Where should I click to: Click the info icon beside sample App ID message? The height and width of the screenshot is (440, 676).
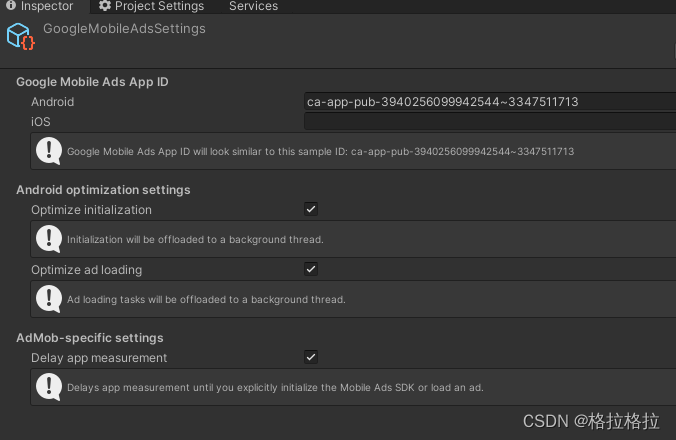pyautogui.click(x=49, y=151)
